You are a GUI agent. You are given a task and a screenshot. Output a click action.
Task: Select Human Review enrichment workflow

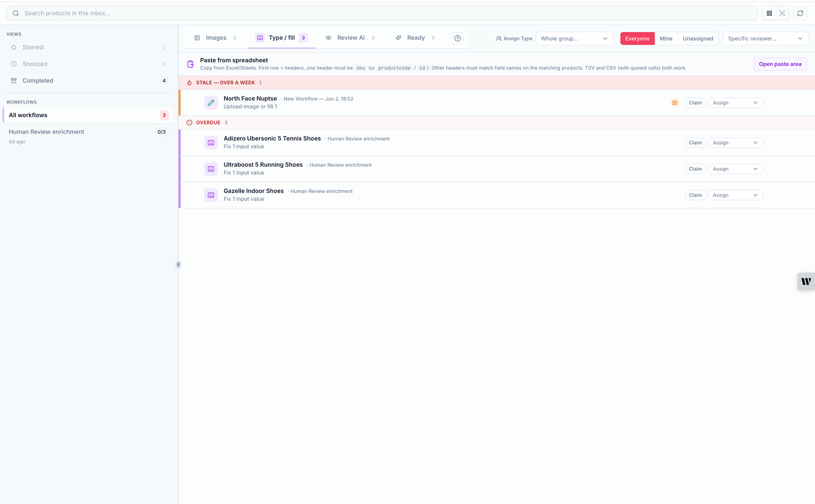click(x=88, y=136)
